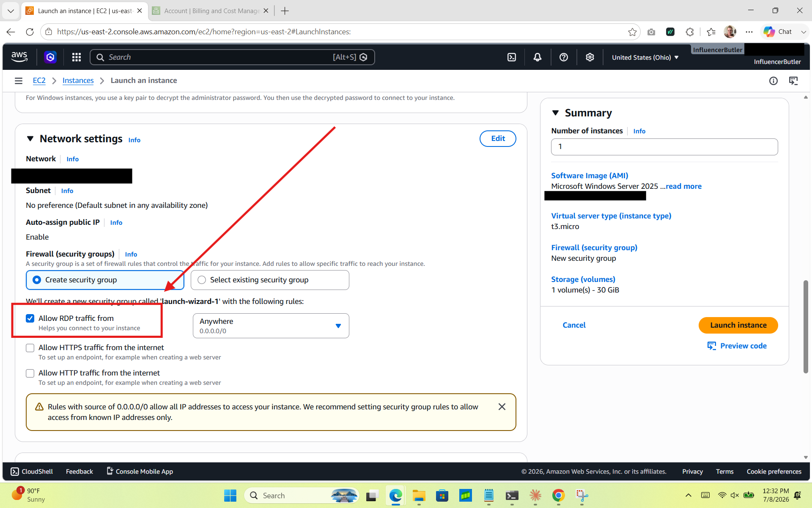Open browser favorites list icon

coord(711,32)
